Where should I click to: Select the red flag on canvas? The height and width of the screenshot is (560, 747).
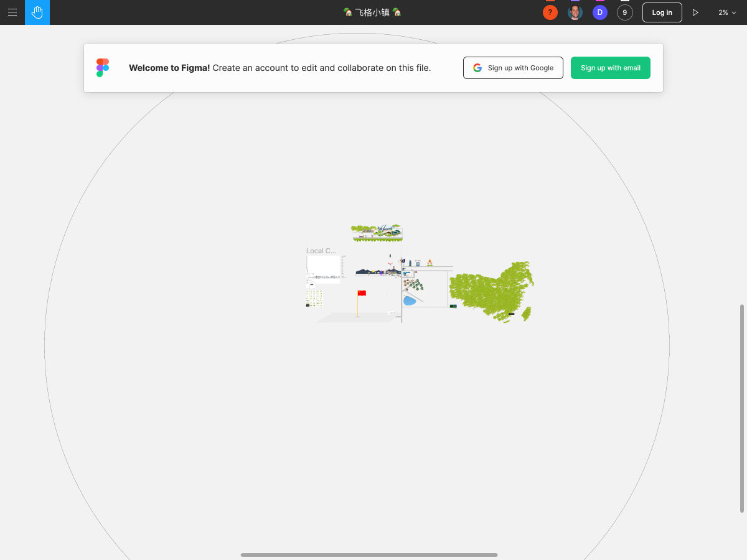pos(362,293)
